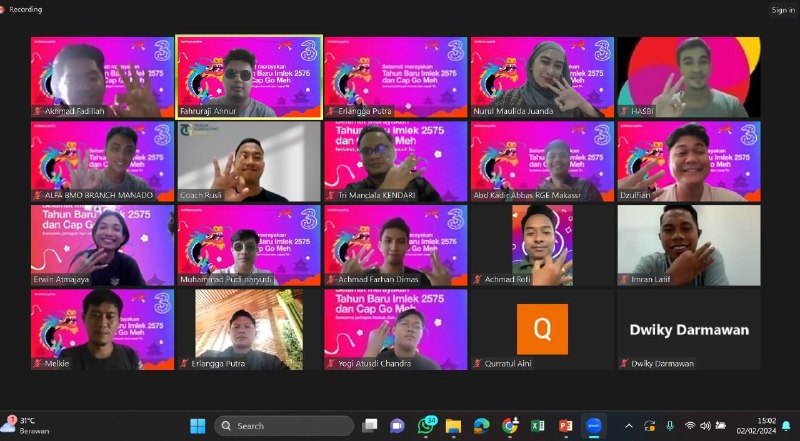The width and height of the screenshot is (800, 441).
Task: Click muted mic icon beside Tri Mandala KENDARI
Action: pos(331,195)
